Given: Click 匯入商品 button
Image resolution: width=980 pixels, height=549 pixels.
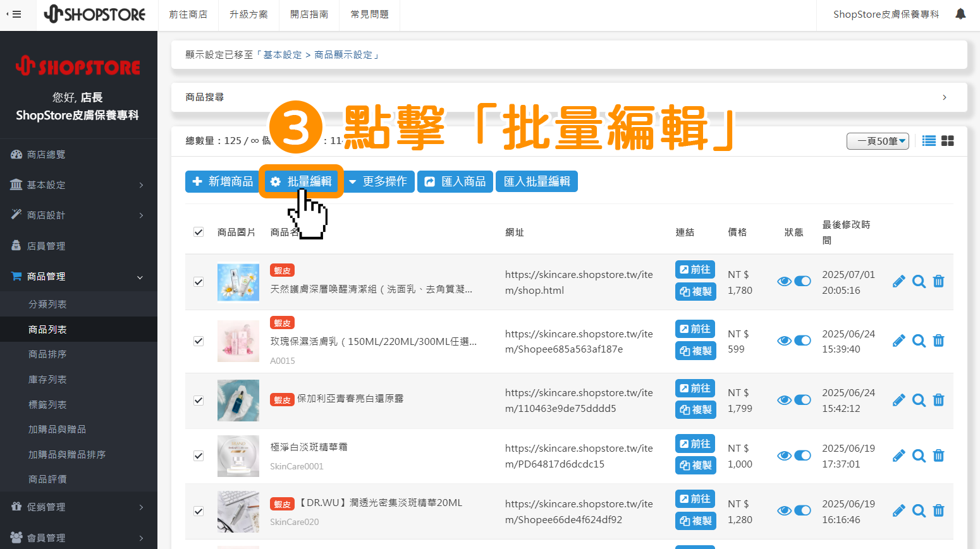Looking at the screenshot, I should coord(455,181).
